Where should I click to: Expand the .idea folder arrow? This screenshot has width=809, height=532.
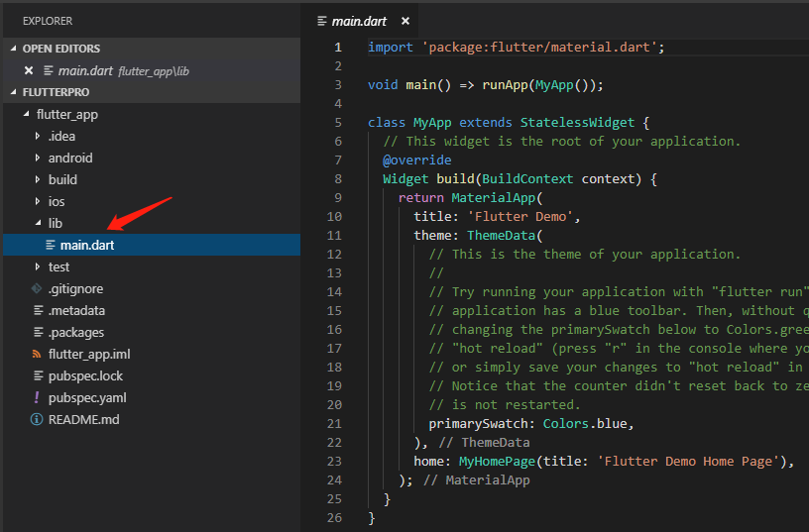(x=37, y=136)
